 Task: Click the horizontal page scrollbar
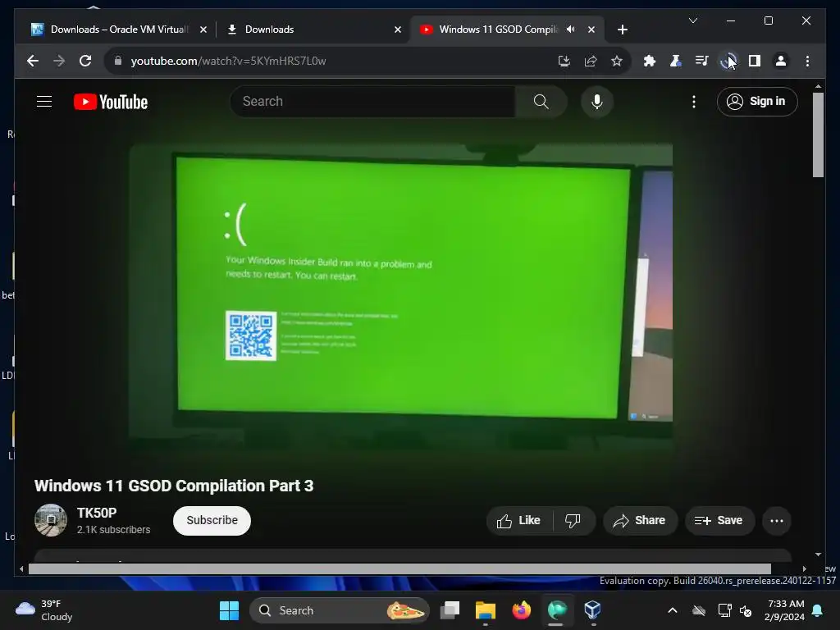point(399,569)
